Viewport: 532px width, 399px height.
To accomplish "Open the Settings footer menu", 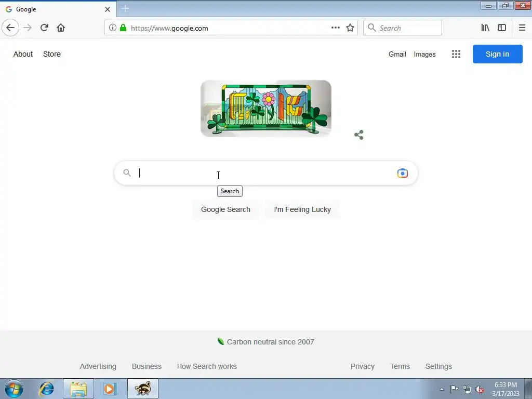I will tap(438, 366).
